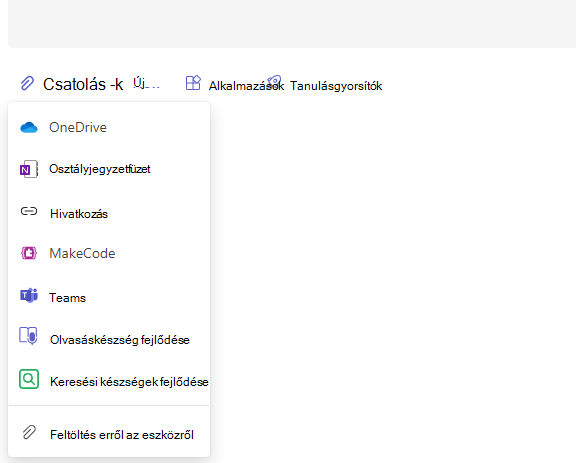Click the Alkalmazások apps grid icon
This screenshot has height=463, width=576.
click(193, 83)
